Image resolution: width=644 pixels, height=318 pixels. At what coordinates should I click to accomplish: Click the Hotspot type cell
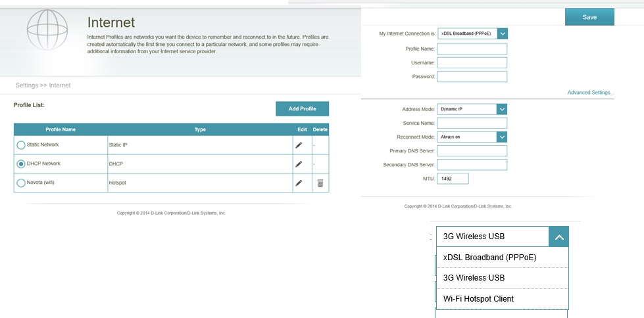tap(200, 183)
